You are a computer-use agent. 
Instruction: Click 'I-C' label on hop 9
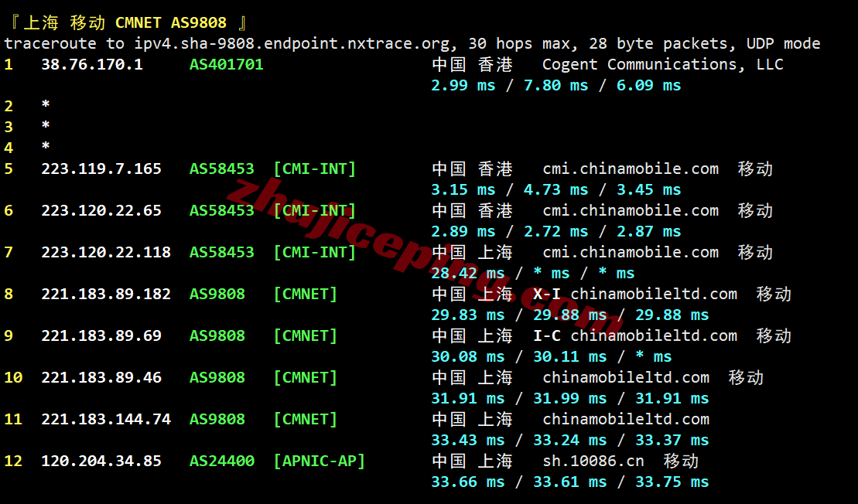click(x=547, y=335)
